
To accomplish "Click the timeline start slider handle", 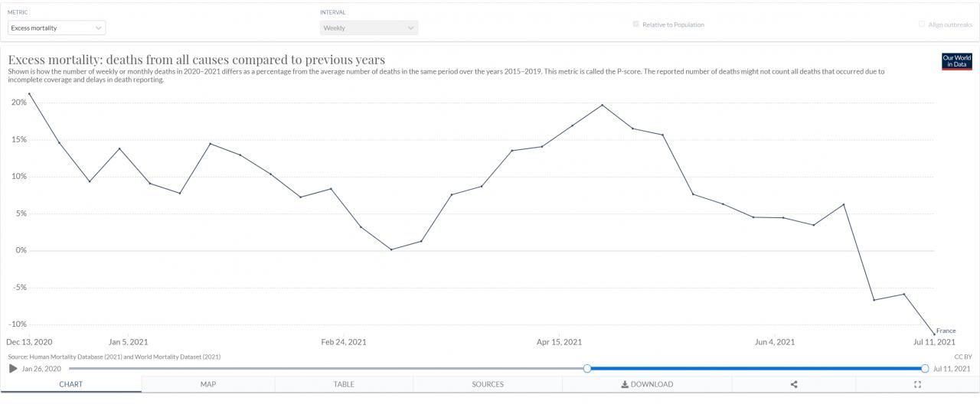I will tap(587, 369).
